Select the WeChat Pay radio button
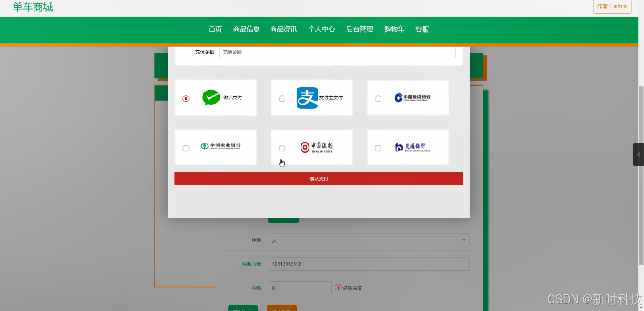644x311 pixels. click(x=186, y=98)
